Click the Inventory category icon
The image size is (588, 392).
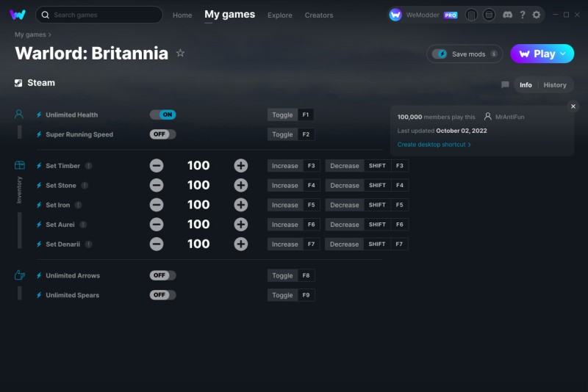(x=20, y=165)
